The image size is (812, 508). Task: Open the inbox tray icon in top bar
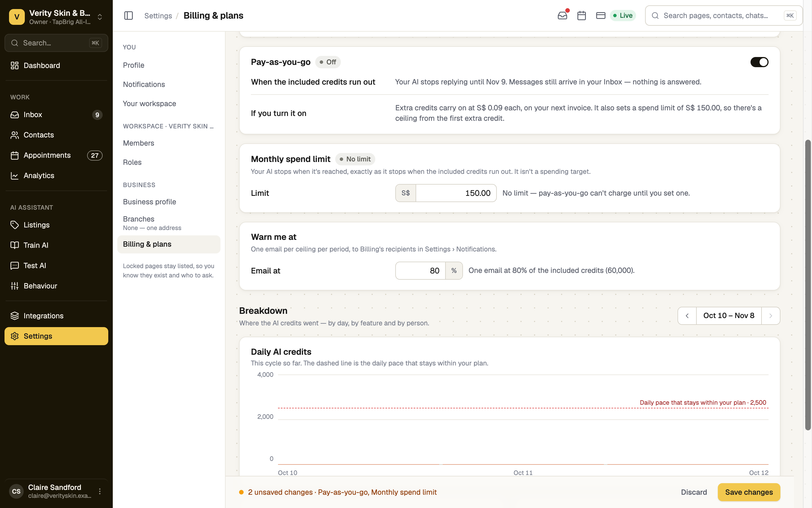point(562,16)
